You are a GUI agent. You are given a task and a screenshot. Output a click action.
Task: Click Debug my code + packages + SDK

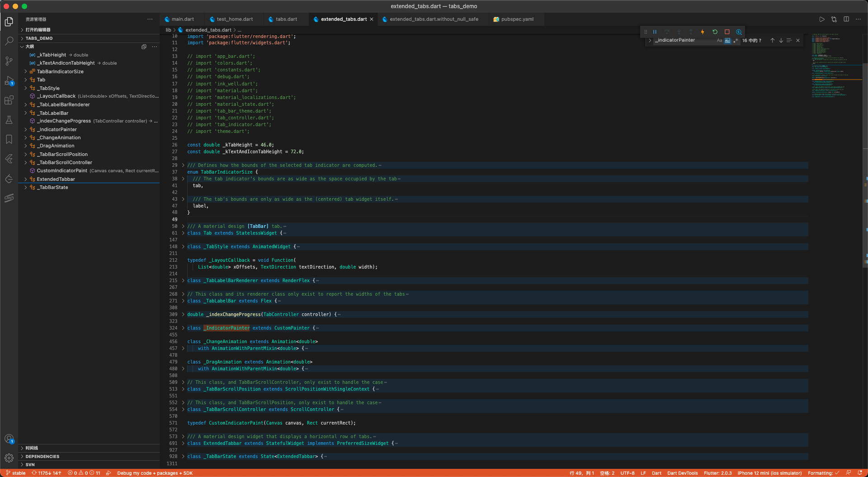[x=155, y=473]
